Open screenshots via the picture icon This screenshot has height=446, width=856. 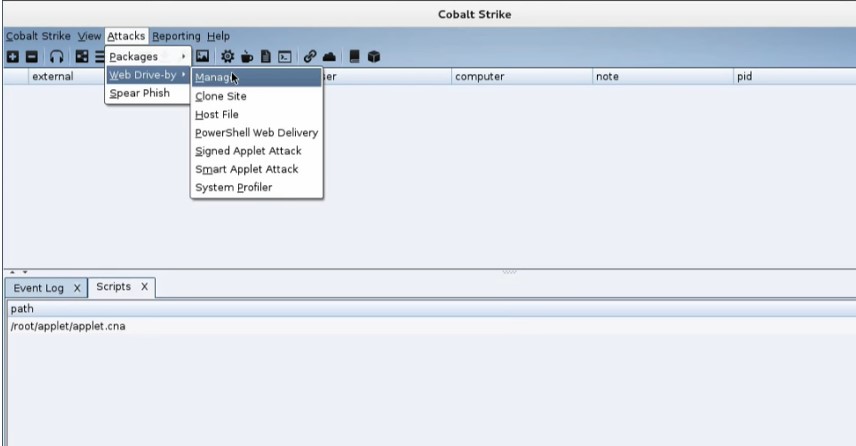(203, 56)
